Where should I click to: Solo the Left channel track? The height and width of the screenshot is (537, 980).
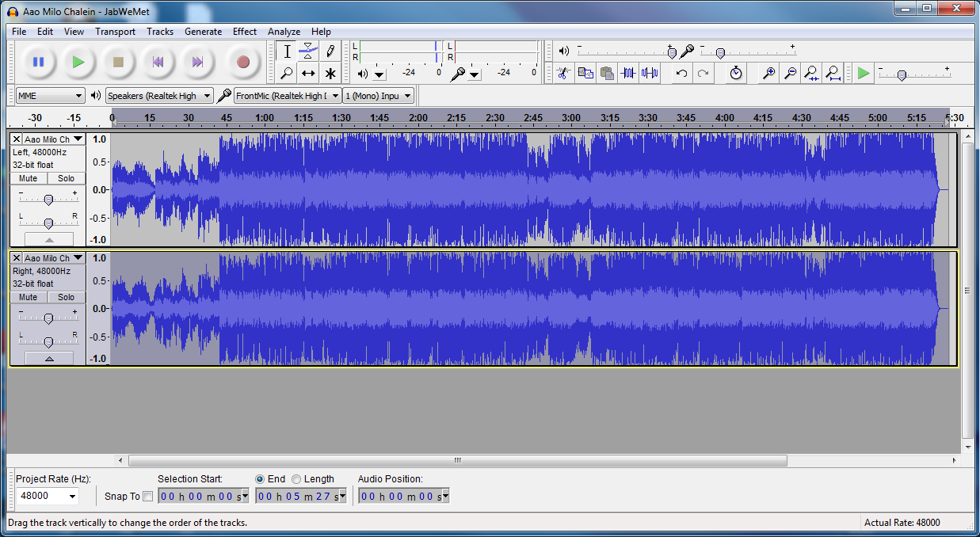pos(66,178)
